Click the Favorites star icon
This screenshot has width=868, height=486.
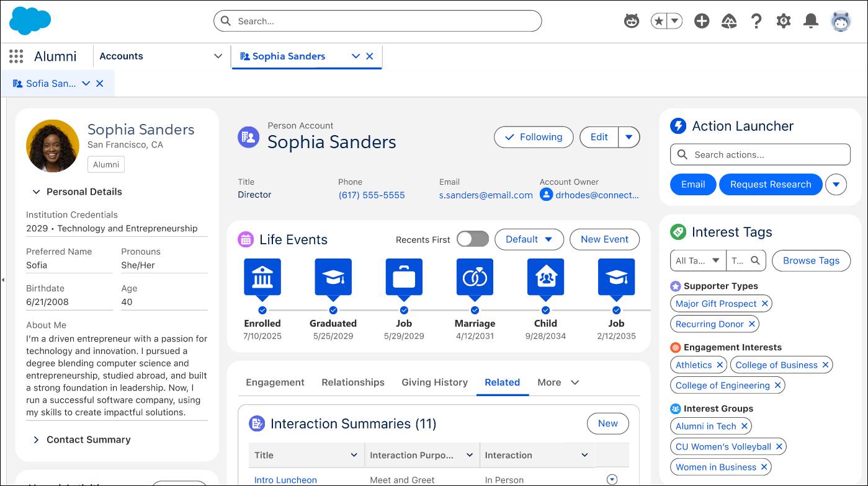click(659, 21)
